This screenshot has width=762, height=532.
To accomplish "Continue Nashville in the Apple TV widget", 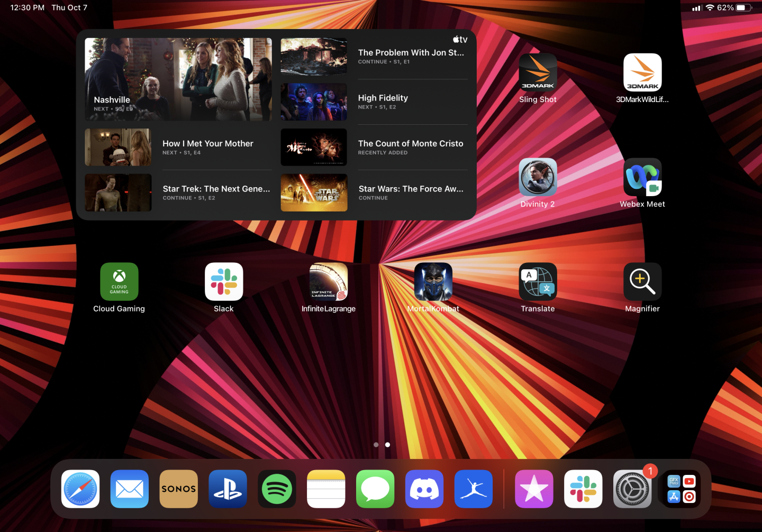I will [178, 79].
